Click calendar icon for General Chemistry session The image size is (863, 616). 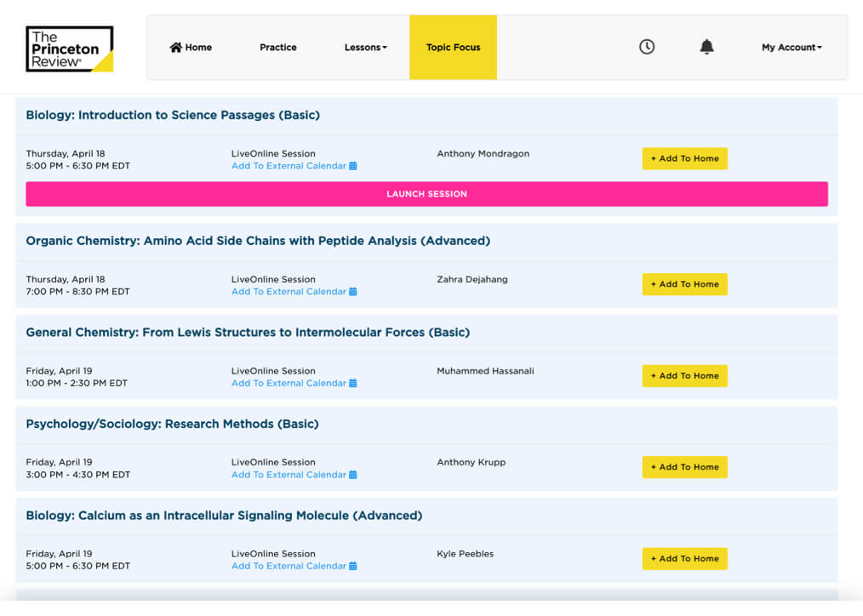click(x=353, y=384)
